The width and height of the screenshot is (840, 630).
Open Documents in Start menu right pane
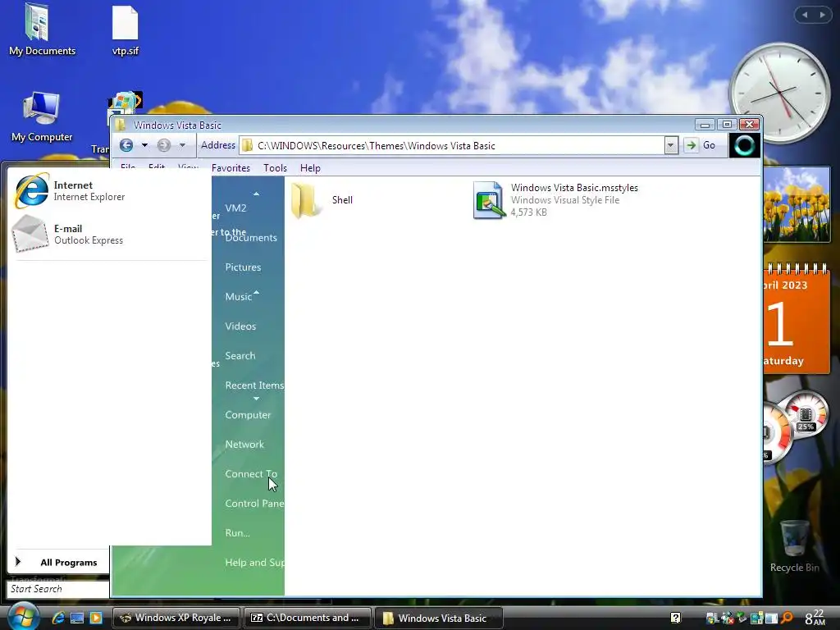251,238
